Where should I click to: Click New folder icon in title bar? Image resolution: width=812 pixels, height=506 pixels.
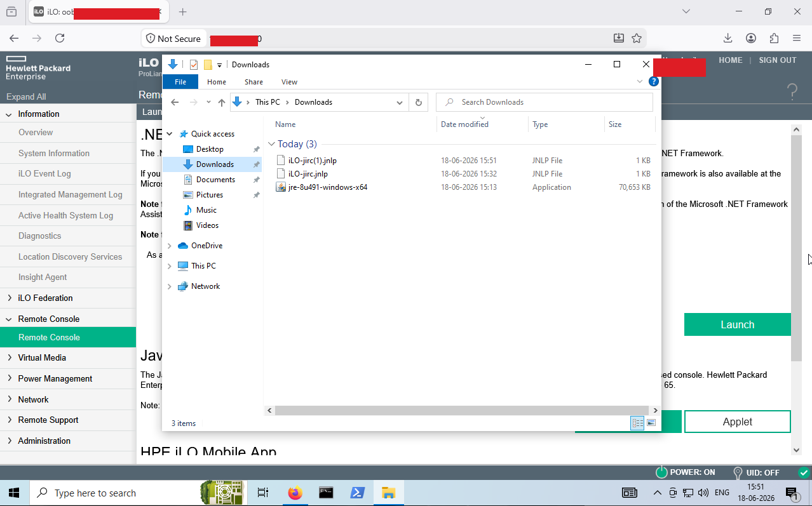click(208, 65)
